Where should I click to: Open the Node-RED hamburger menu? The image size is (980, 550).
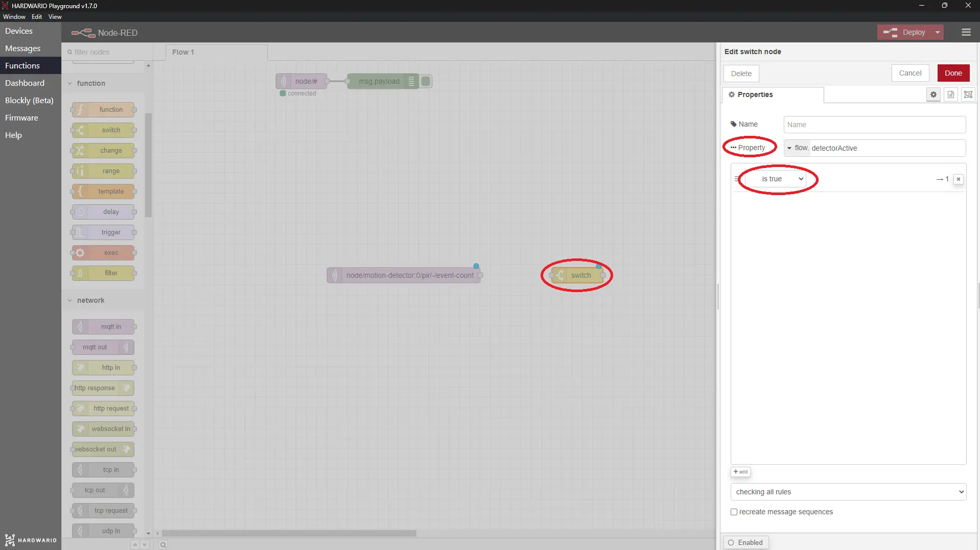966,32
